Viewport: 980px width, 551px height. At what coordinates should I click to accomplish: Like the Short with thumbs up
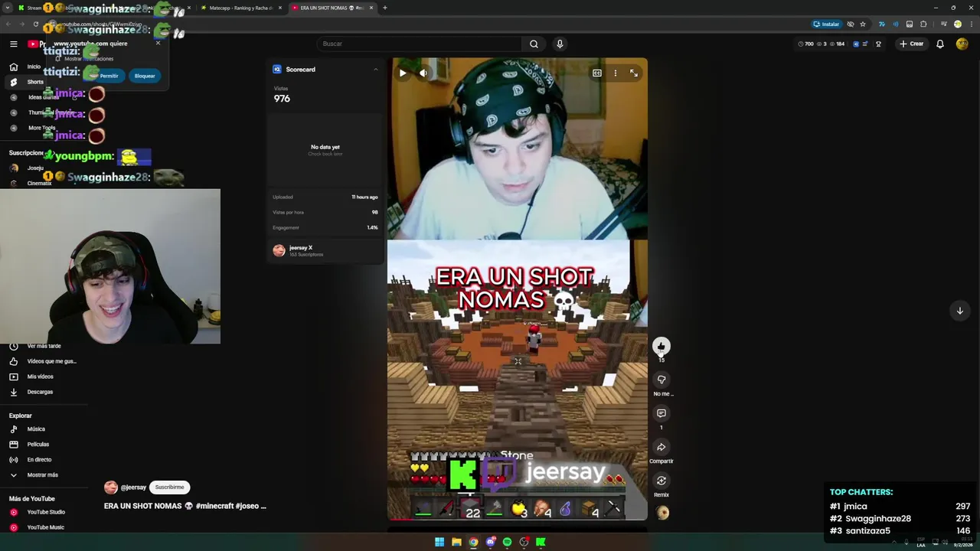pos(661,347)
